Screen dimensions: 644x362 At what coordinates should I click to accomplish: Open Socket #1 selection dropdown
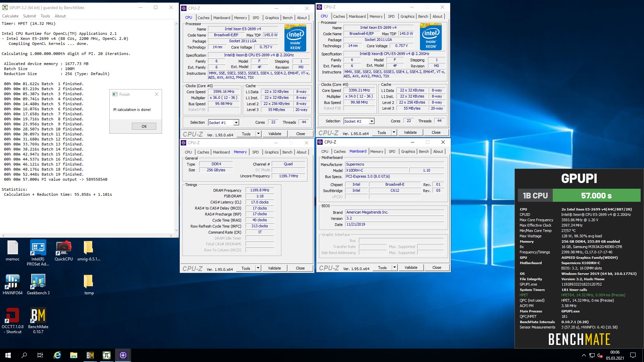coord(236,123)
